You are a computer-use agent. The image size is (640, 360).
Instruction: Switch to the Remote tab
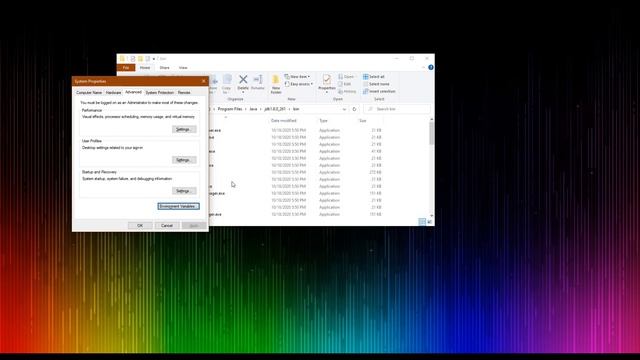tap(184, 93)
